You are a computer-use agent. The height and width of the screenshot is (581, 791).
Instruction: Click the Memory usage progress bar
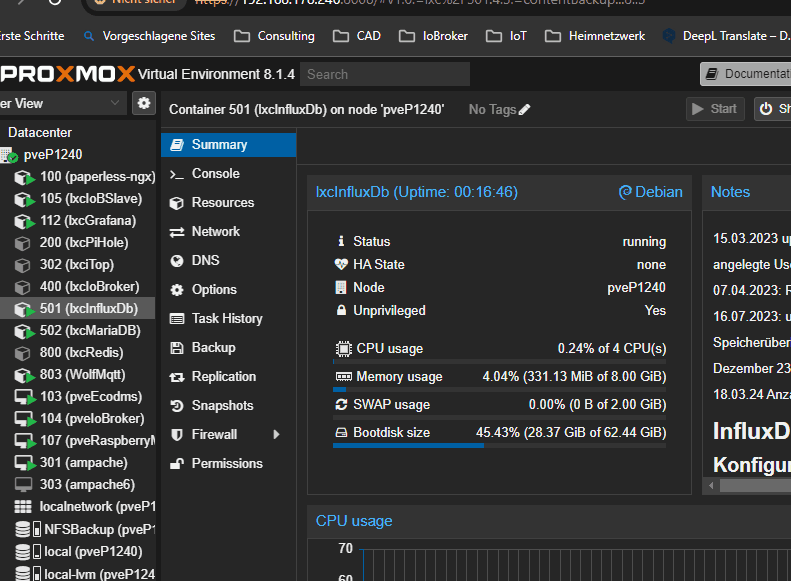(499, 389)
